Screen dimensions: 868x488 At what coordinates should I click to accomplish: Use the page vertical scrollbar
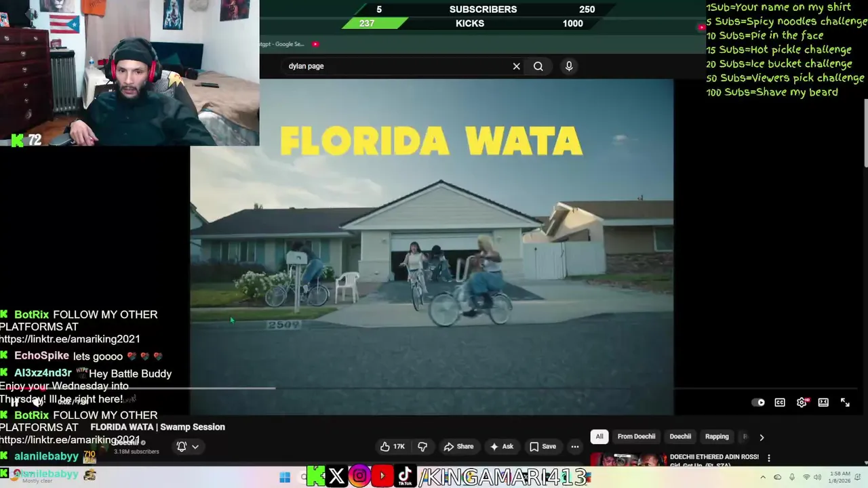(x=865, y=132)
